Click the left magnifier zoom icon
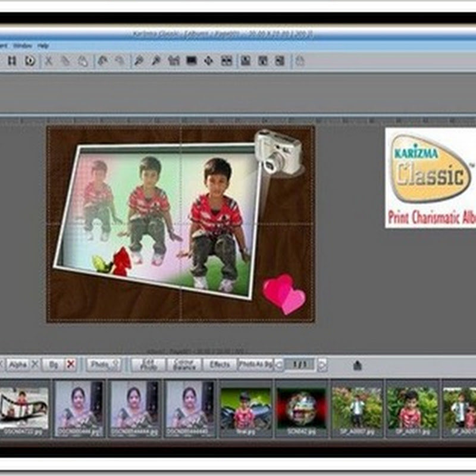476x476 pixels. pos(139,61)
